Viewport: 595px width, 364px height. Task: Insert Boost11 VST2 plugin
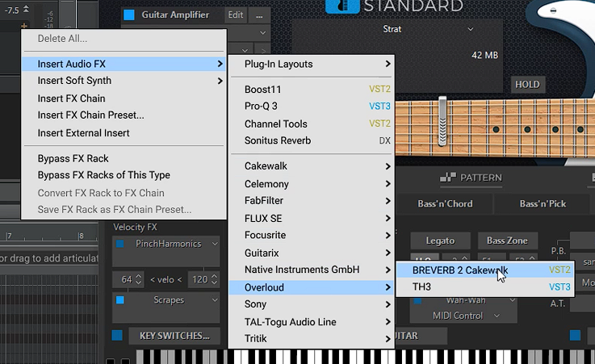pos(312,90)
